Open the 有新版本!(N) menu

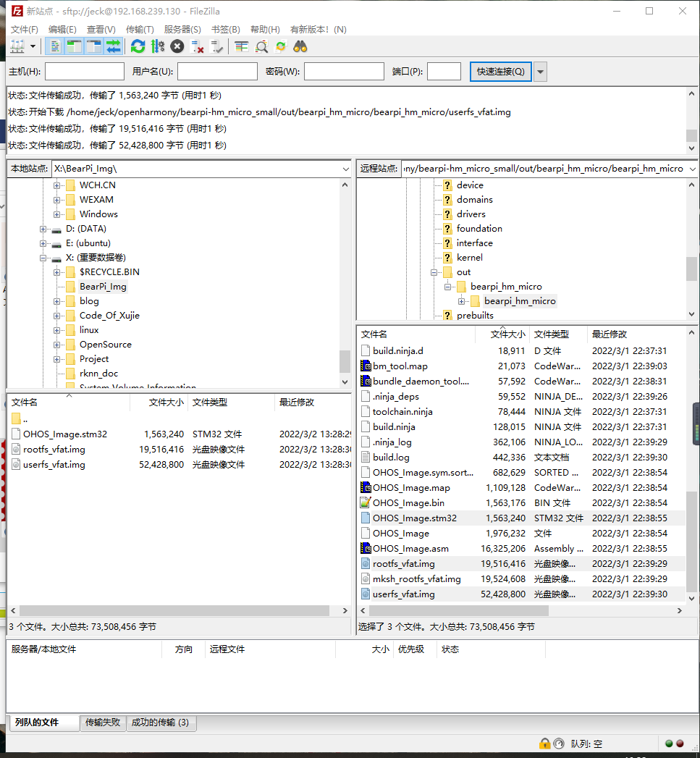pyautogui.click(x=318, y=30)
